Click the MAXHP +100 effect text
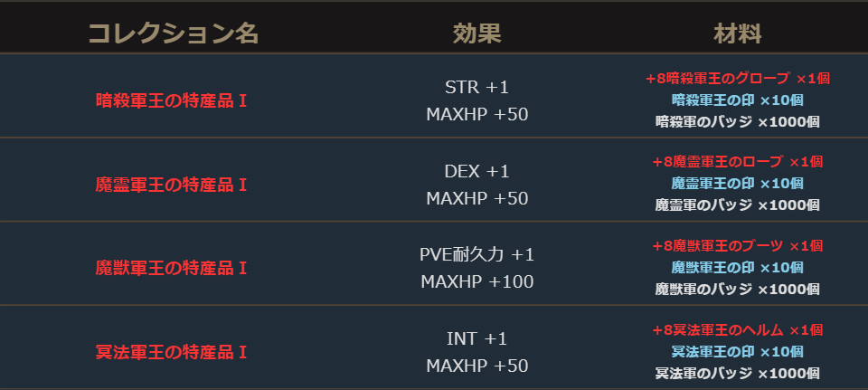The image size is (868, 390). tap(476, 281)
